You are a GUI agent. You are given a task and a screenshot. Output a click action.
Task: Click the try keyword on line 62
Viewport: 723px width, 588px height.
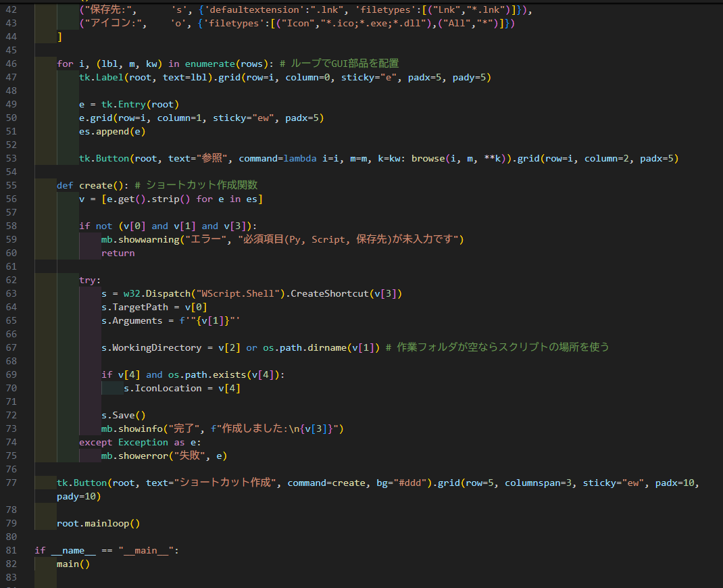point(86,280)
